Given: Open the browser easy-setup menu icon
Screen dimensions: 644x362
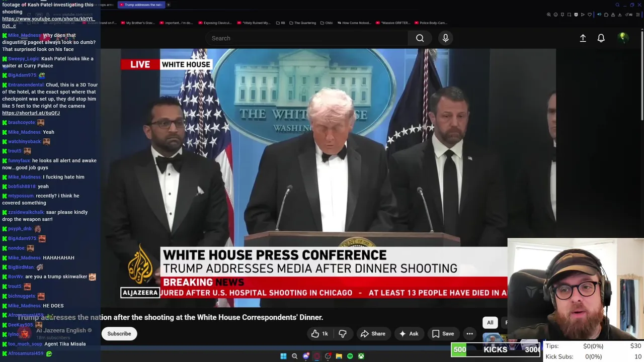Looking at the screenshot, I should pyautogui.click(x=637, y=15).
